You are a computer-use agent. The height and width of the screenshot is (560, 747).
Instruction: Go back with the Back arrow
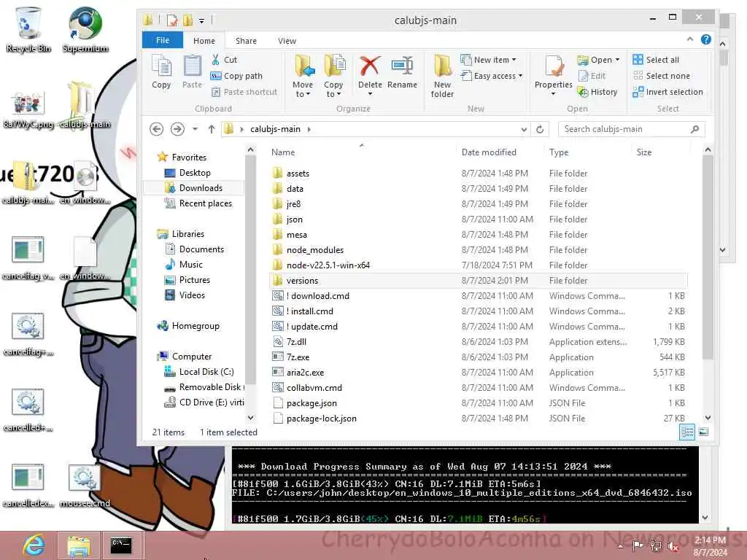coord(156,129)
